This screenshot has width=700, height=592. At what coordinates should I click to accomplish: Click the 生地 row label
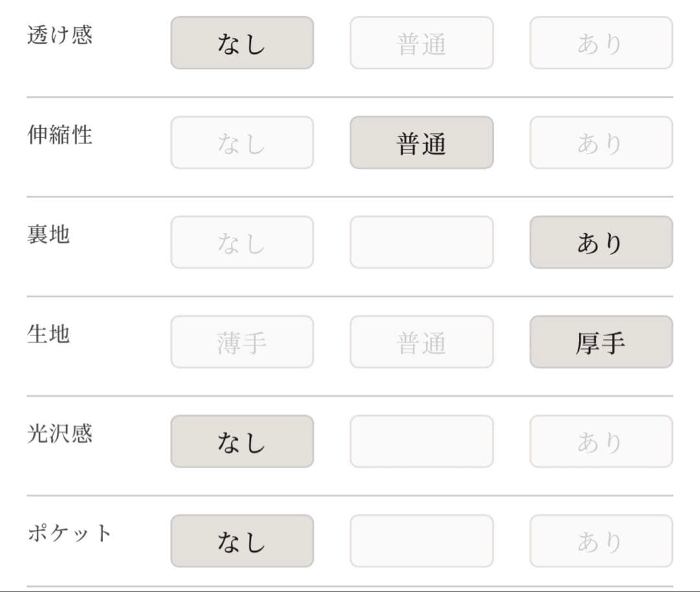(x=49, y=334)
